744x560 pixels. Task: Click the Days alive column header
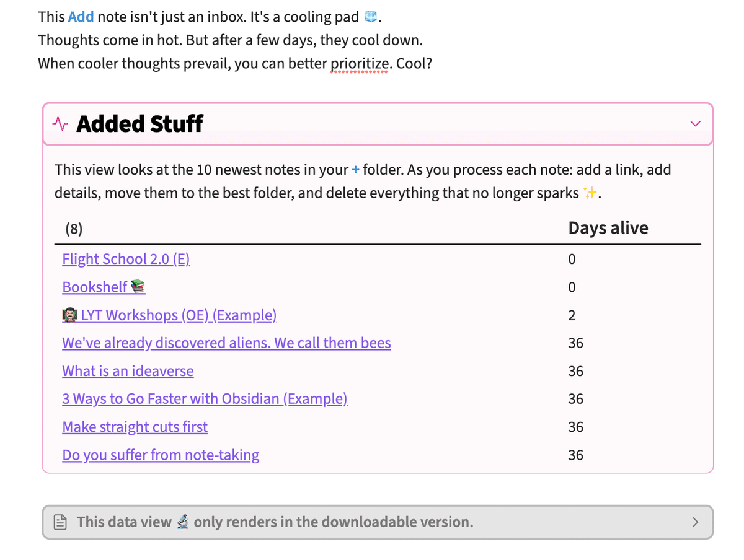tap(608, 228)
